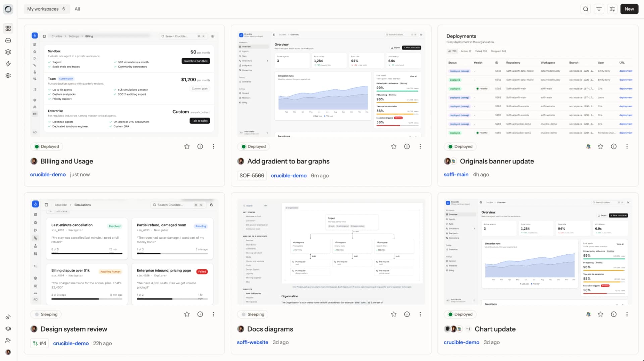Show info for Docs diagrams card

pos(407,314)
